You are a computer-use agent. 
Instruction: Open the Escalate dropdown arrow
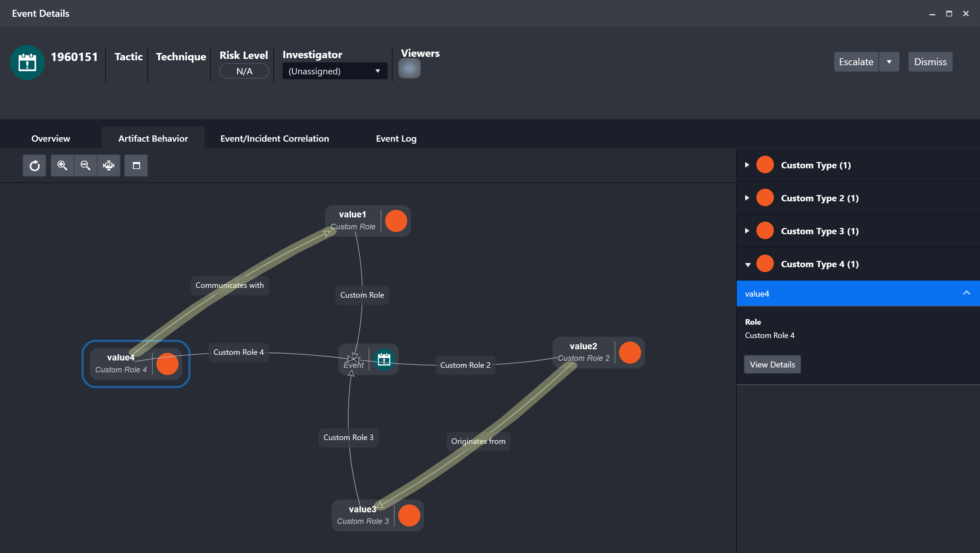click(889, 62)
